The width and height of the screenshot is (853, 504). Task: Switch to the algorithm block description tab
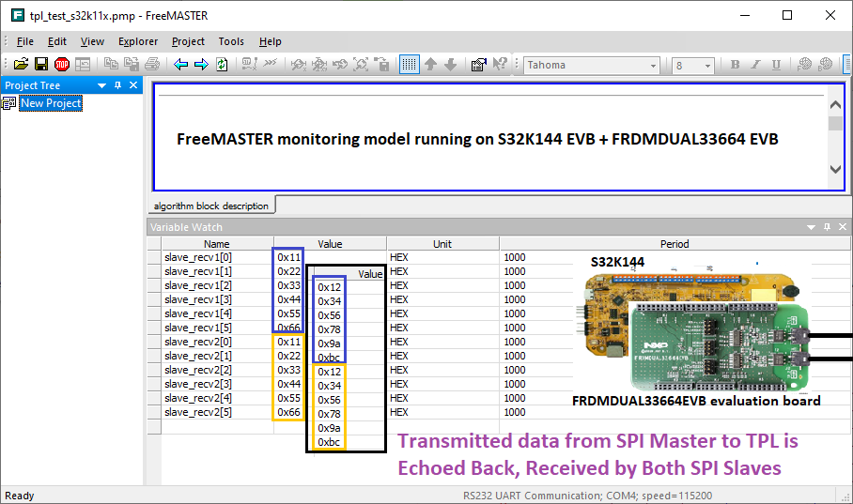[x=211, y=206]
